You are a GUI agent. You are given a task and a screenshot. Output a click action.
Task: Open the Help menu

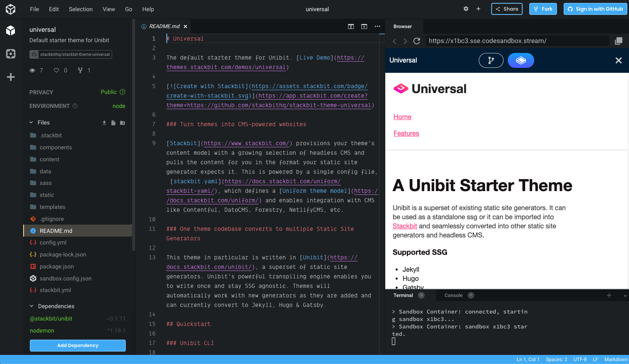point(148,9)
